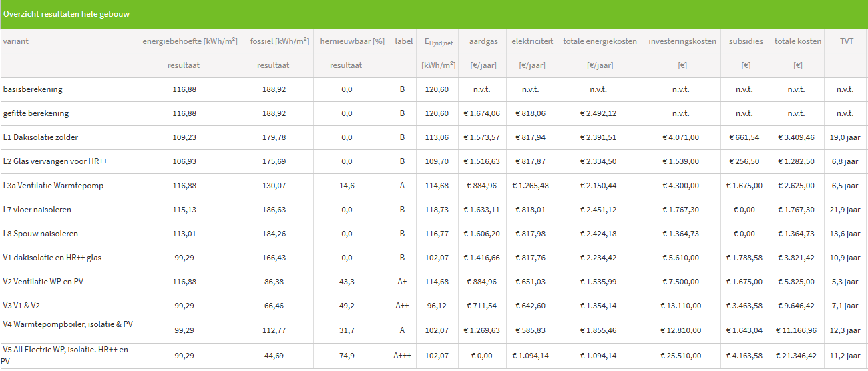
Task: Click the 'Overzicht resultaten hele gebouw' green header
Action: pos(67,14)
